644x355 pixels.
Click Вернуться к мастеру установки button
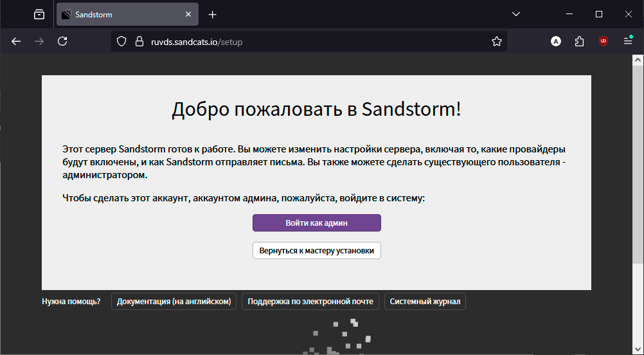317,250
